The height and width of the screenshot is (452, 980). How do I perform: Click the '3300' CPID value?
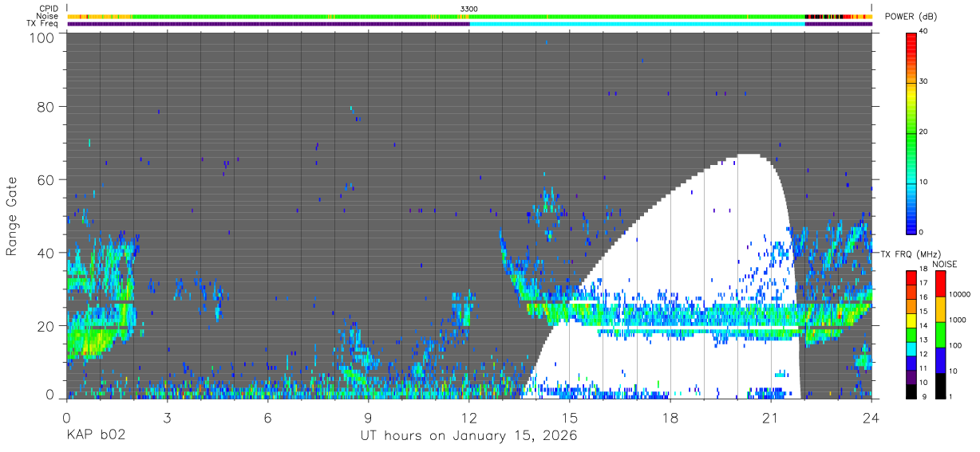click(x=469, y=9)
